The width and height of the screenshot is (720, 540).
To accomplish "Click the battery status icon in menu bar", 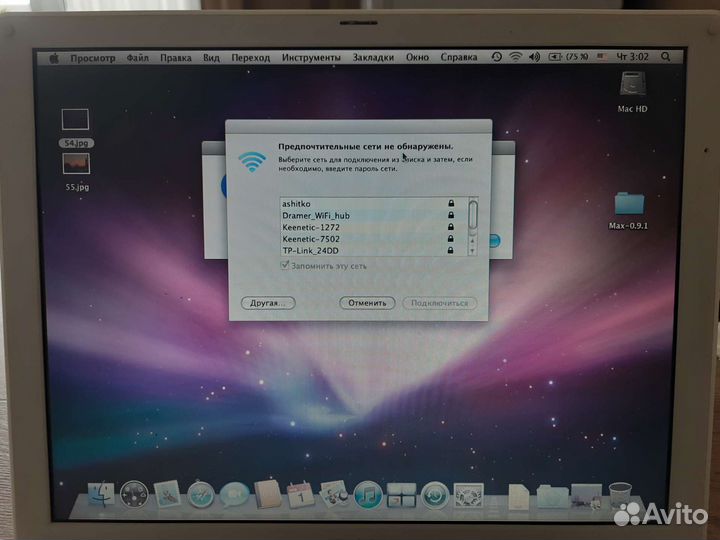I will click(x=555, y=57).
